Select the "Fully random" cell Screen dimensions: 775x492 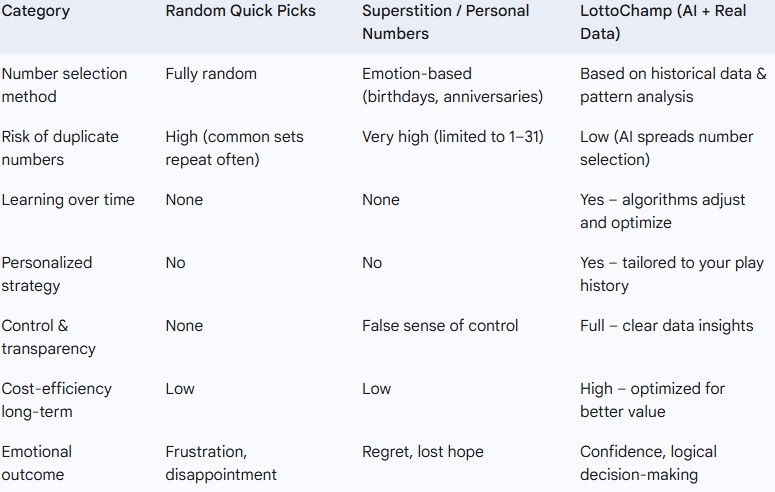pos(211,74)
